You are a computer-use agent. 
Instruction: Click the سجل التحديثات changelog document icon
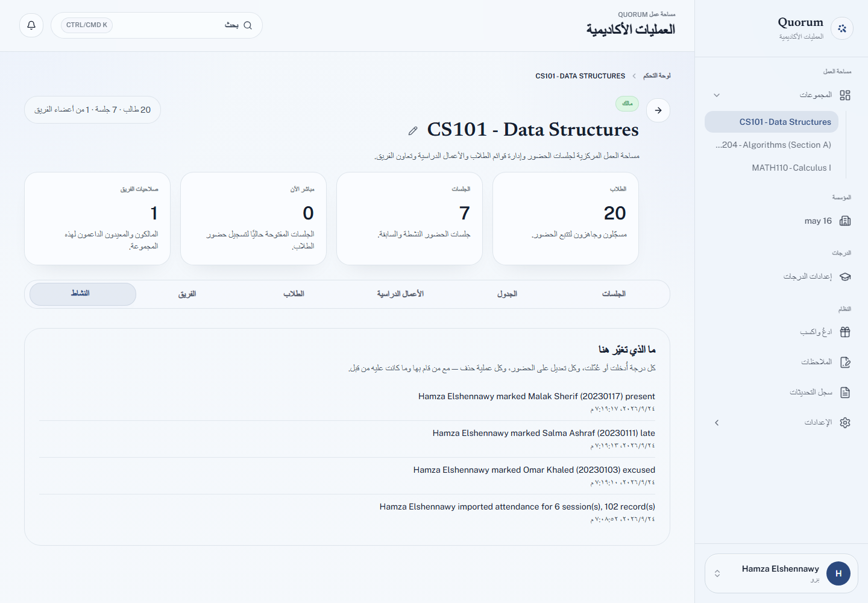(845, 393)
